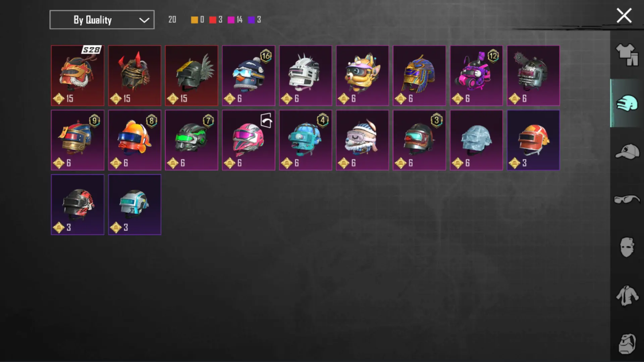Click the pink quality count swatch
Viewport: 644px width, 362px height.
231,20
